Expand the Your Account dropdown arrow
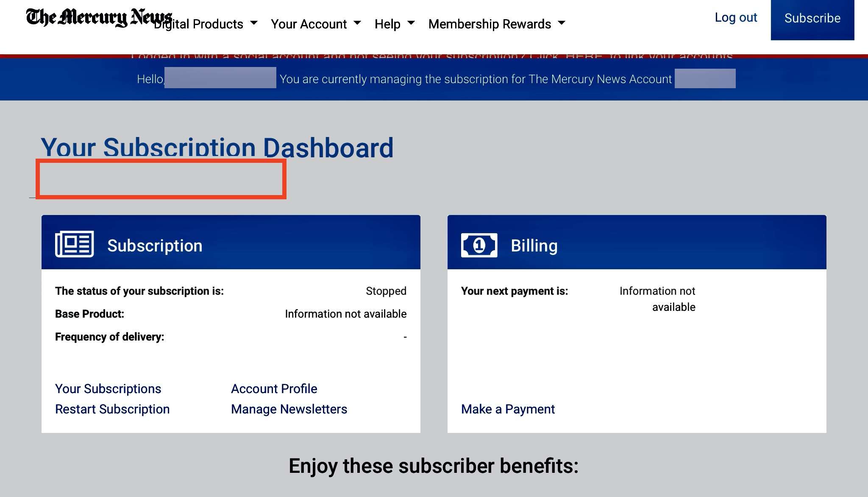Image resolution: width=868 pixels, height=497 pixels. (x=357, y=23)
